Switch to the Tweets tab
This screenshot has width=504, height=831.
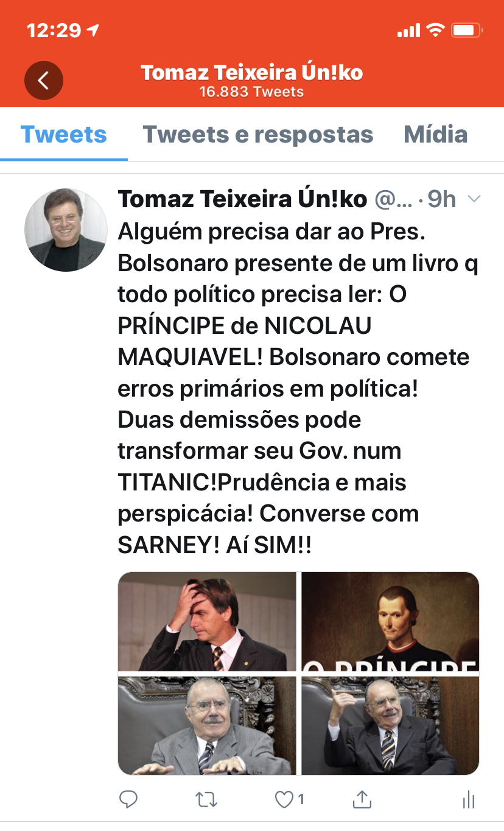pos(64,135)
